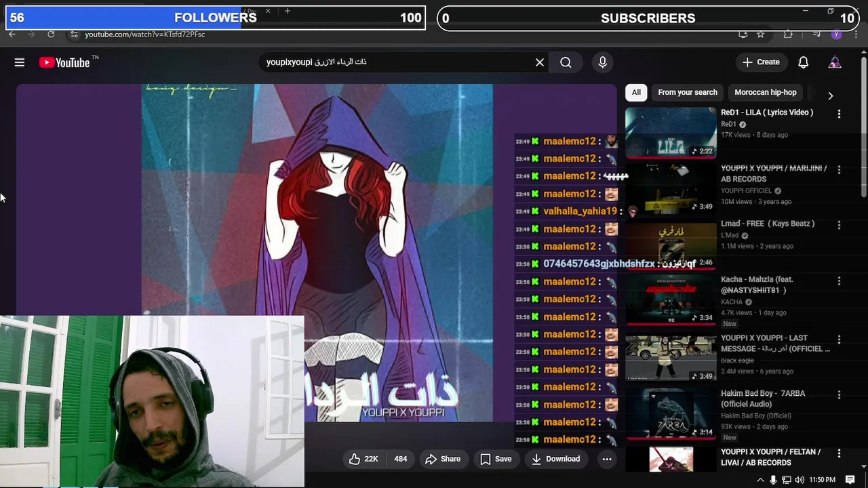Open options for Hakim Bad Boy 7ARBA
The image size is (868, 488).
(839, 394)
